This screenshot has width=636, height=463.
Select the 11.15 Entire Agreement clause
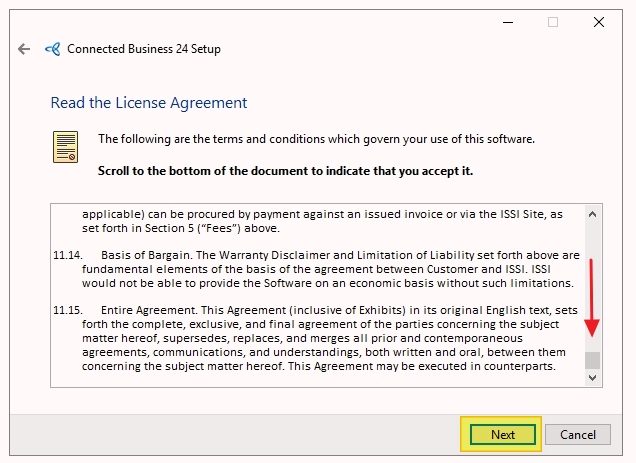(x=316, y=338)
